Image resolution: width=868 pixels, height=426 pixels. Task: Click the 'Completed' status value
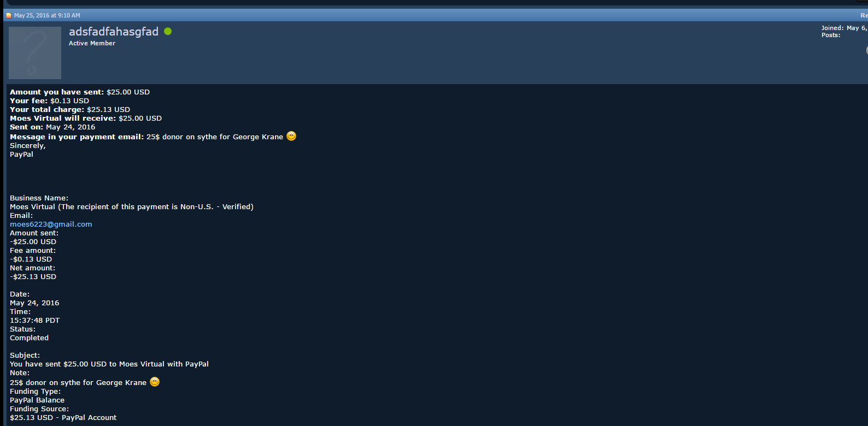pos(29,338)
